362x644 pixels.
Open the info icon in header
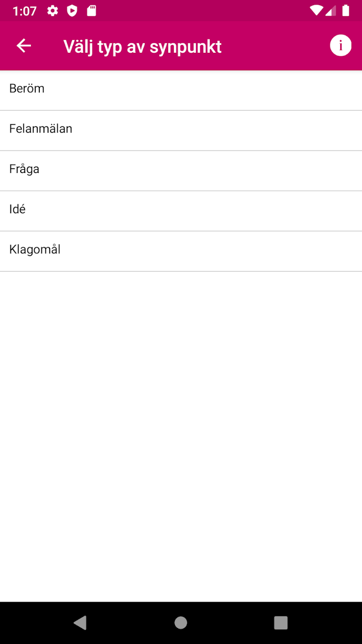[x=340, y=46]
